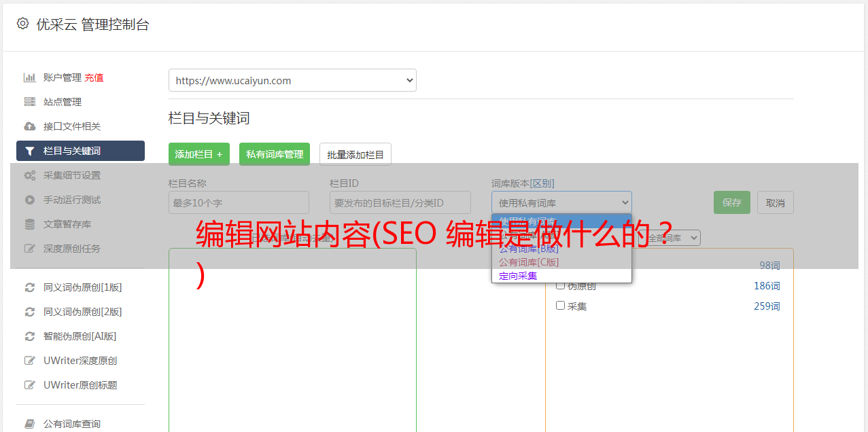Open 接口文件相关 via its cloud icon

click(29, 126)
